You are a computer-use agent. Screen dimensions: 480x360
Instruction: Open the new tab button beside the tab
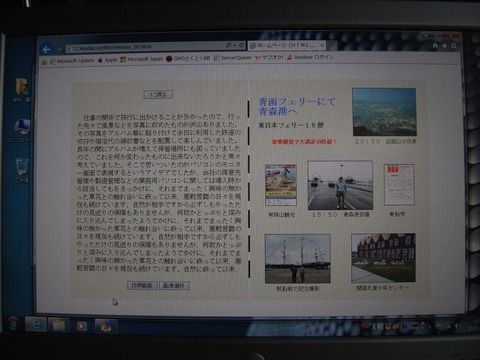click(332, 45)
